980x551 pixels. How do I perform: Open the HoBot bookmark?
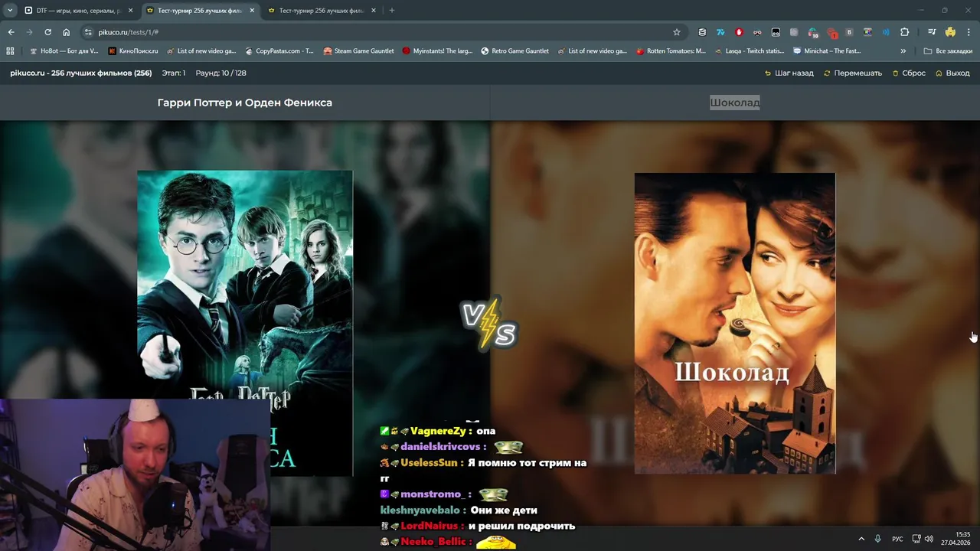click(x=63, y=51)
